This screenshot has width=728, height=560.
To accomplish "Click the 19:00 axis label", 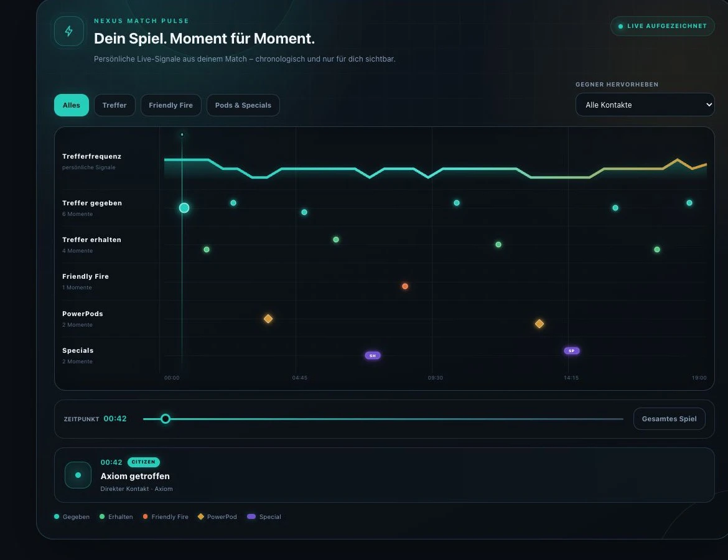I will 699,378.
